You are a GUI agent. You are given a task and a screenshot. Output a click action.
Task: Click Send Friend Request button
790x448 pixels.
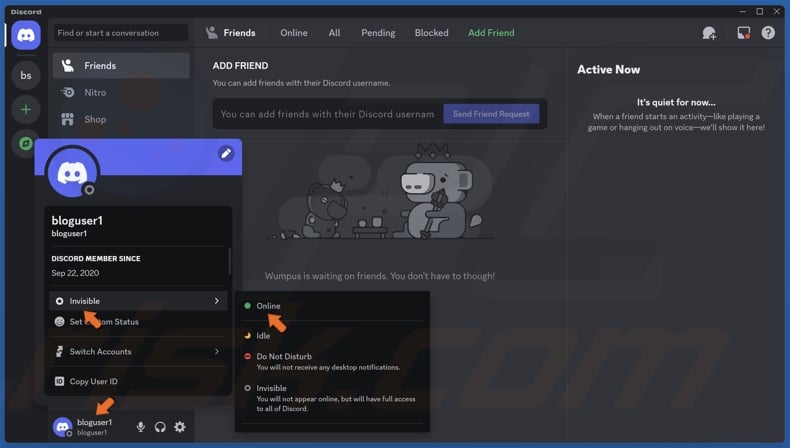click(x=491, y=114)
